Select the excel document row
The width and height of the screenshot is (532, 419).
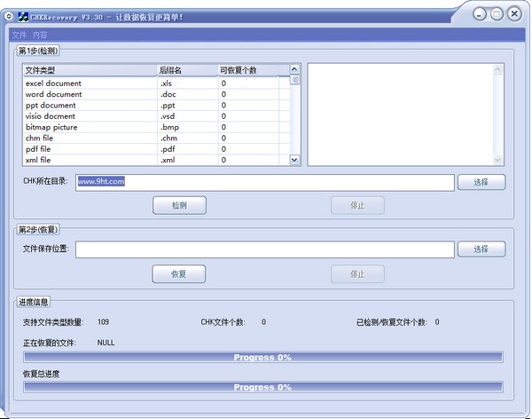pos(156,83)
